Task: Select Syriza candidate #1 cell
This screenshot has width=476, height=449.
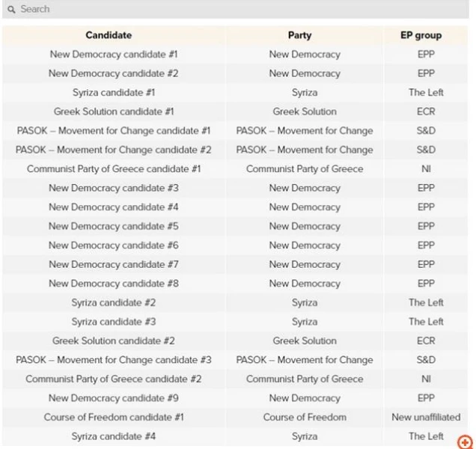Action: [114, 93]
